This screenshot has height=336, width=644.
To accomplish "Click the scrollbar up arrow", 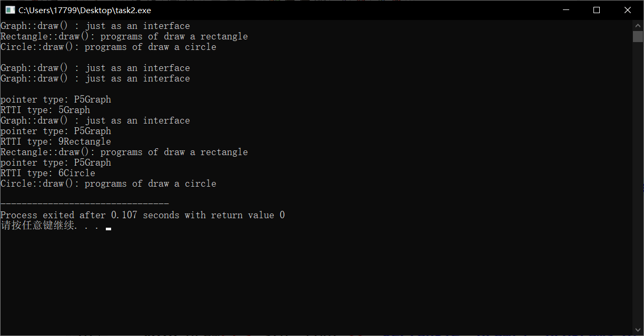I will tap(638, 25).
